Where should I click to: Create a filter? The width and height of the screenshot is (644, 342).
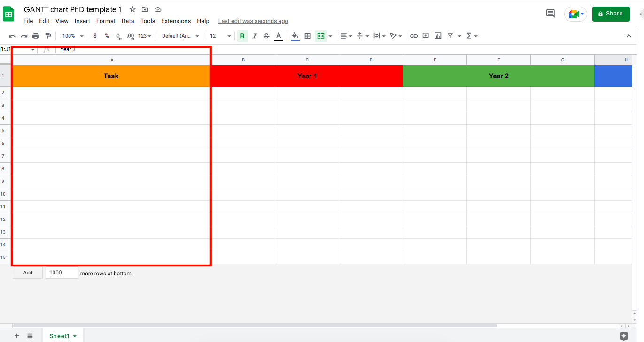(x=450, y=36)
